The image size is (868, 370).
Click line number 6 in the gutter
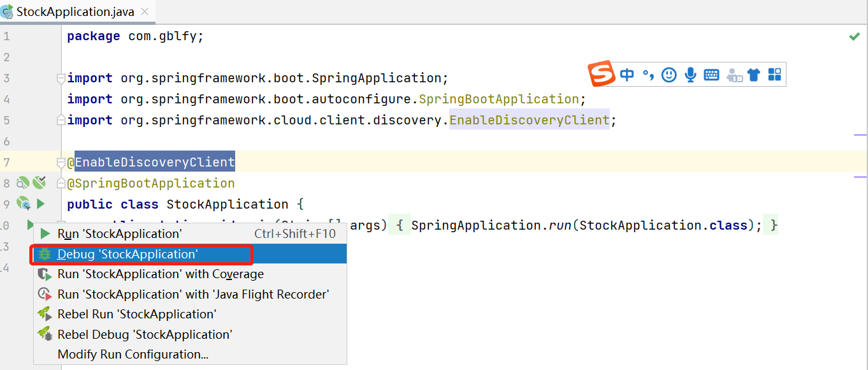(6, 141)
